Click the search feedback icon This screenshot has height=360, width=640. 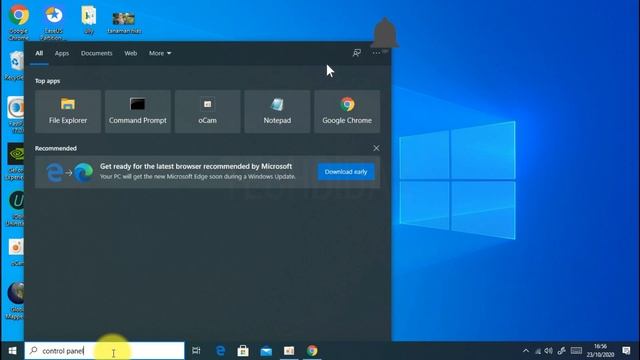357,53
